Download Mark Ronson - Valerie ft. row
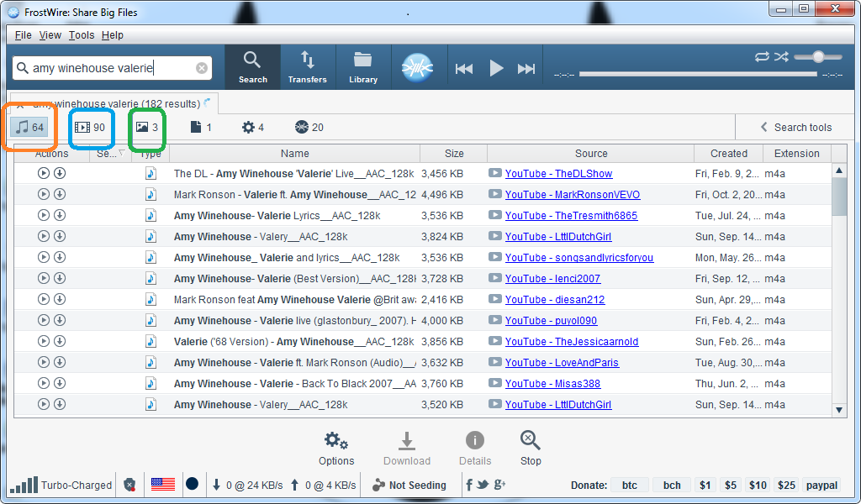The width and height of the screenshot is (861, 504). click(60, 194)
